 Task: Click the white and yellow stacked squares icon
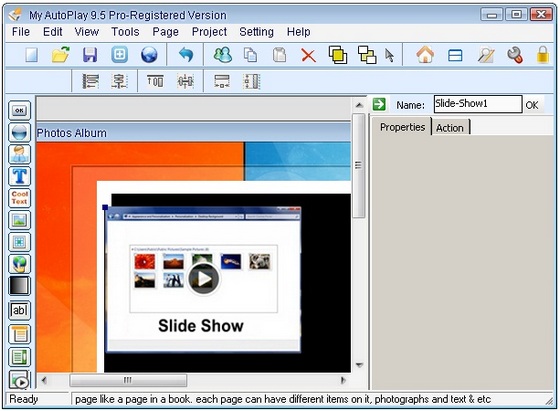tap(367, 55)
